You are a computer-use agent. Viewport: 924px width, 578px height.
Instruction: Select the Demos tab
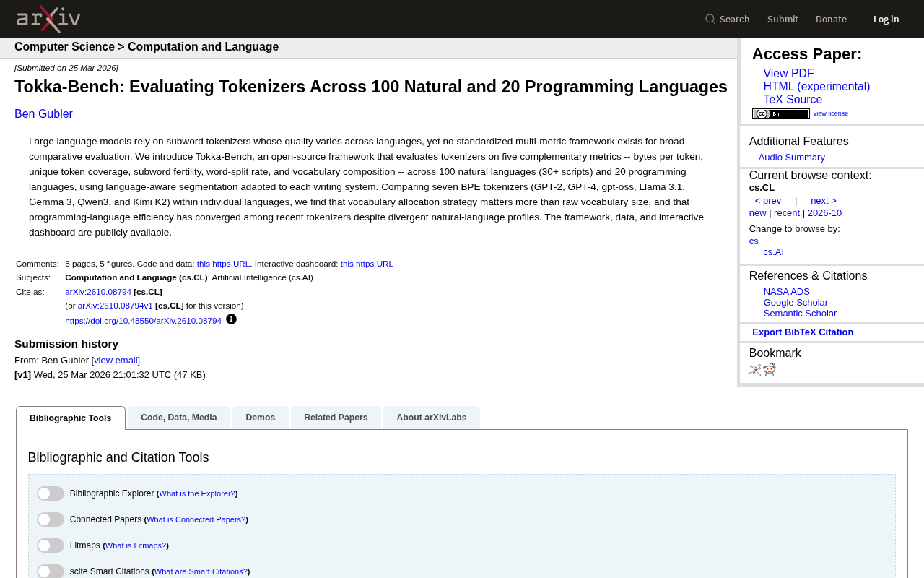coord(261,418)
